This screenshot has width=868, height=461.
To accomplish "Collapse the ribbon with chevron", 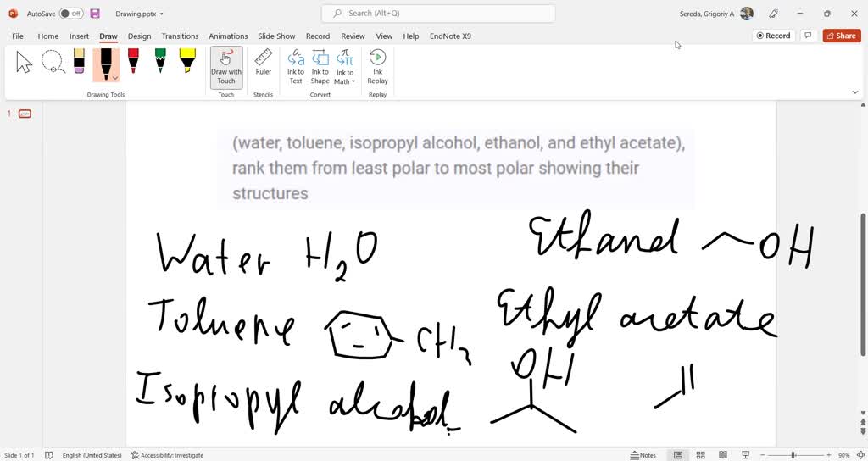I will tap(854, 92).
